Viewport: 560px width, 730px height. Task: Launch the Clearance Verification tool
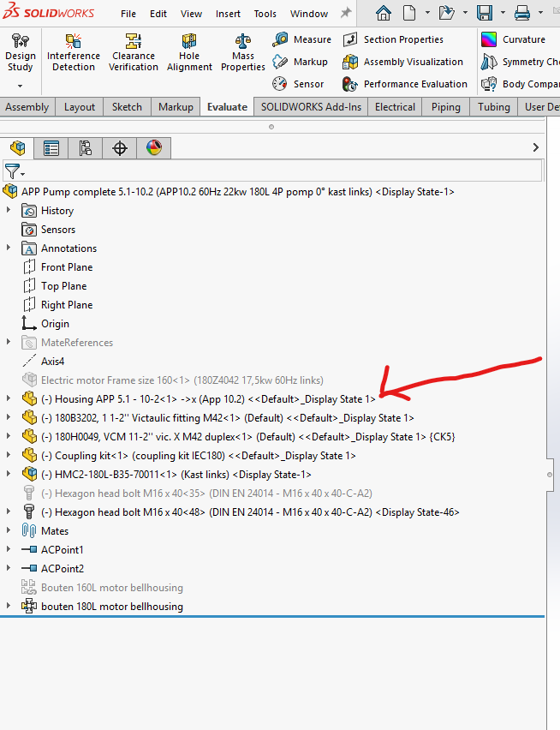pos(134,53)
